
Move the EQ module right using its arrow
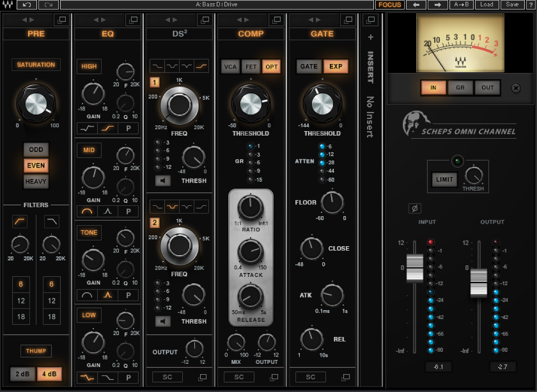coord(104,20)
